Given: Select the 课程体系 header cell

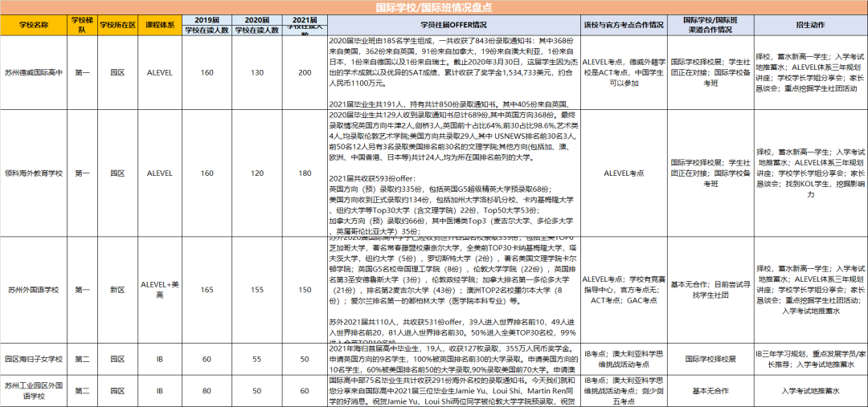Looking at the screenshot, I should point(160,26).
